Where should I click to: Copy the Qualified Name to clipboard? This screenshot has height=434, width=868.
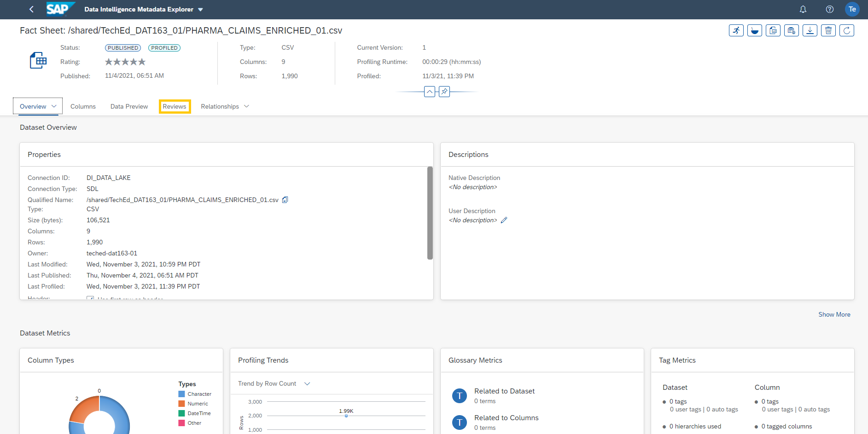(x=285, y=200)
